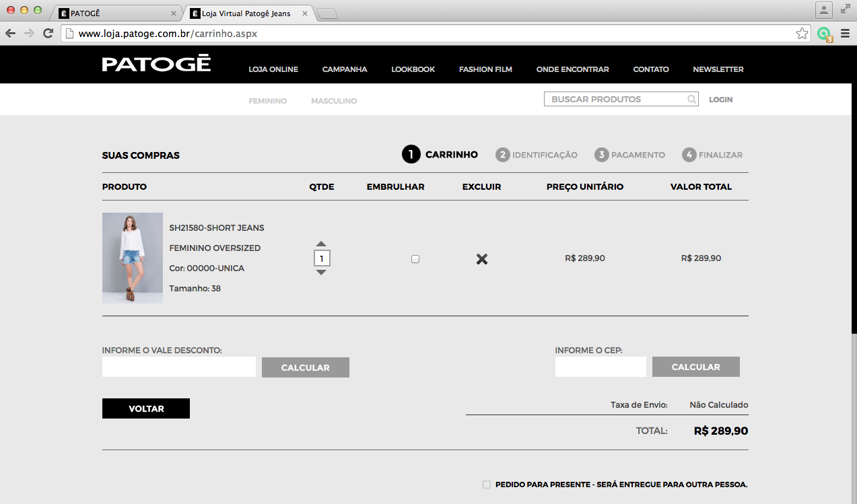Screen dimensions: 857x504
Task: Open the Chrome menu hamburger icon
Action: 845,34
